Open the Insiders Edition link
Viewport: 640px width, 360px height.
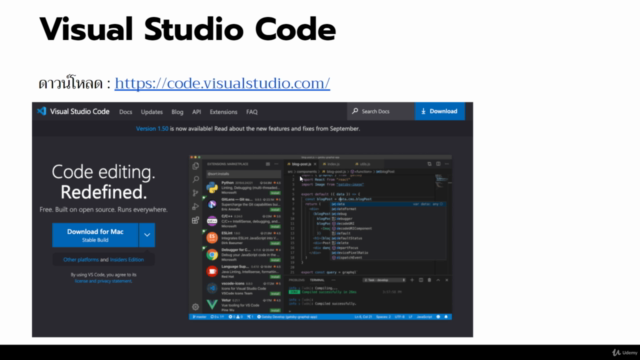(127, 260)
